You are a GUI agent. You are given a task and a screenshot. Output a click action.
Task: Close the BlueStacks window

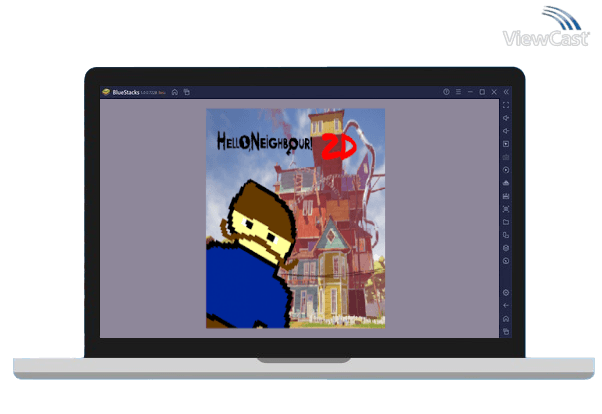tap(494, 92)
